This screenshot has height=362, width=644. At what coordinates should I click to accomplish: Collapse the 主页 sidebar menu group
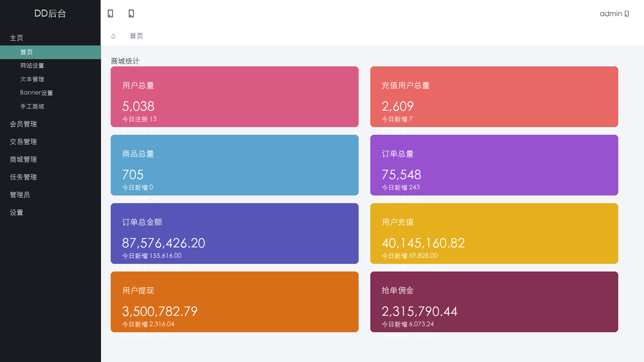click(50, 38)
